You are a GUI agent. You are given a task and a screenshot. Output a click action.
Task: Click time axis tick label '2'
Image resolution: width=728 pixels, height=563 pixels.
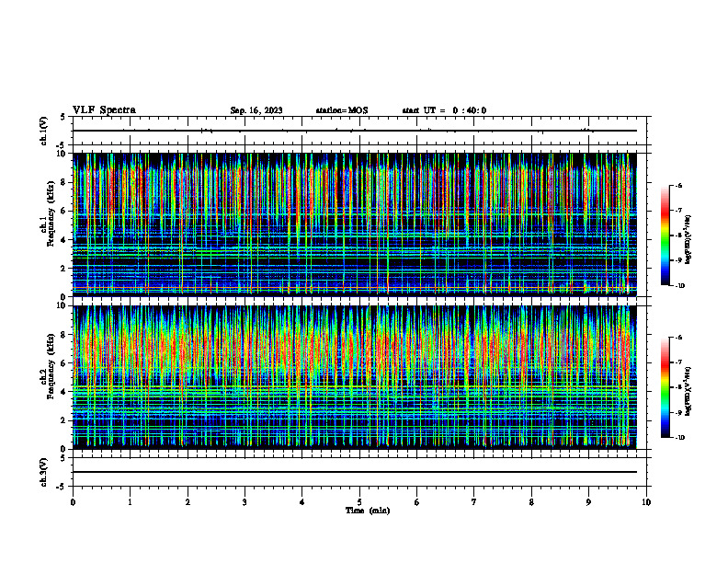(x=188, y=502)
